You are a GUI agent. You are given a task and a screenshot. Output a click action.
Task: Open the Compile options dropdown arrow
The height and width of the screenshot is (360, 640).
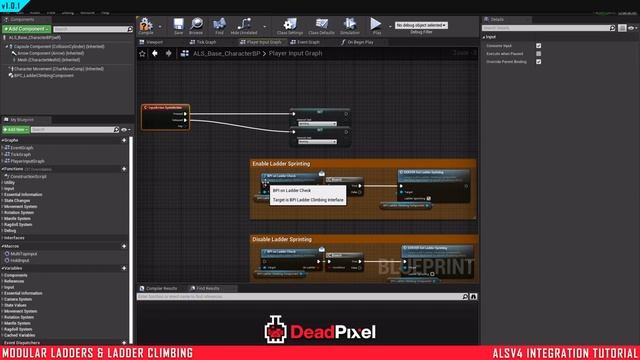160,27
